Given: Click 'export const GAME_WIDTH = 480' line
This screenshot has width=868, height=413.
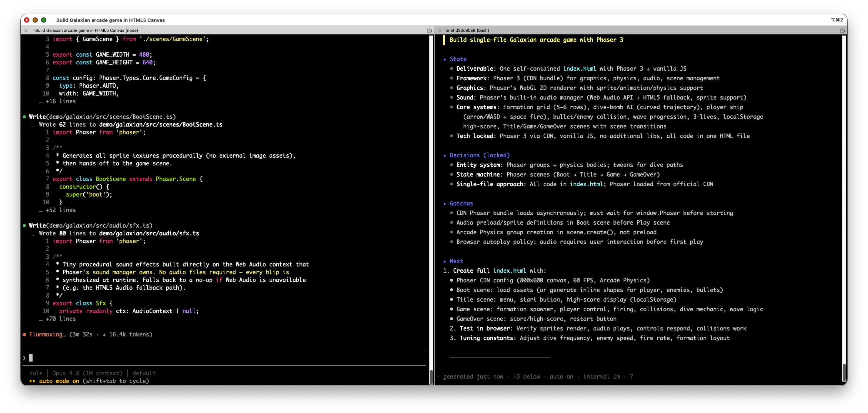Looking at the screenshot, I should pos(102,54).
